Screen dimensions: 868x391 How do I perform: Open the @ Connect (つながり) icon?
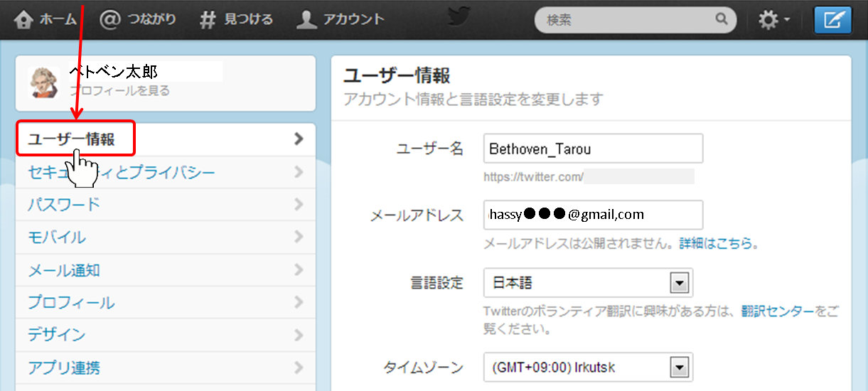(x=110, y=19)
